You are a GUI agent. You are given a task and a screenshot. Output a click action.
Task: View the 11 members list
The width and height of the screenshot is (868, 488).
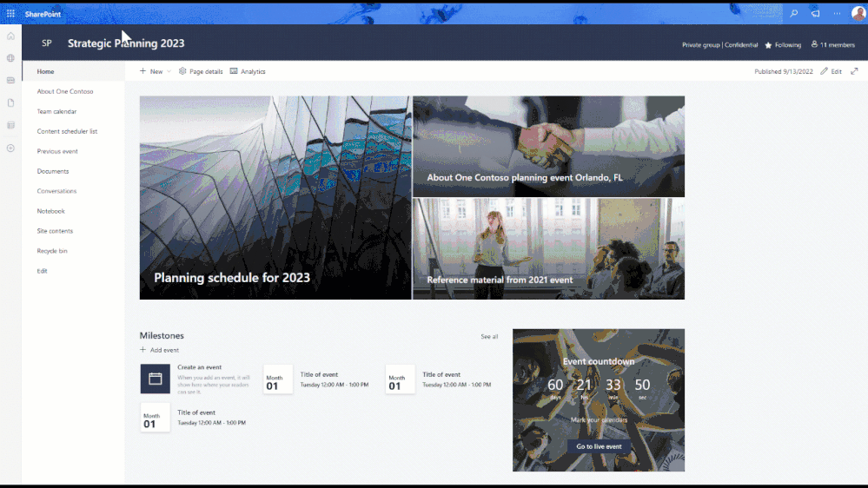(x=833, y=45)
